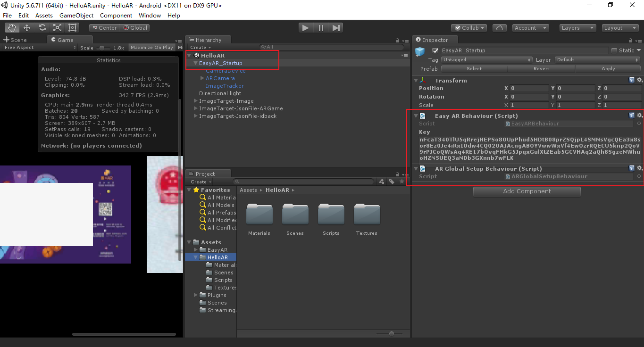This screenshot has width=644, height=347.
Task: Click Prefab Revert button
Action: click(x=541, y=68)
